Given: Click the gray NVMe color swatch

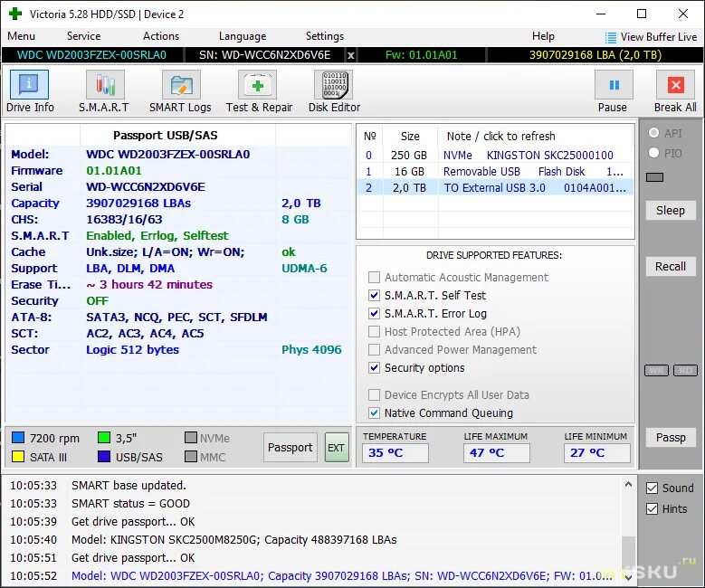Looking at the screenshot, I should coord(191,438).
